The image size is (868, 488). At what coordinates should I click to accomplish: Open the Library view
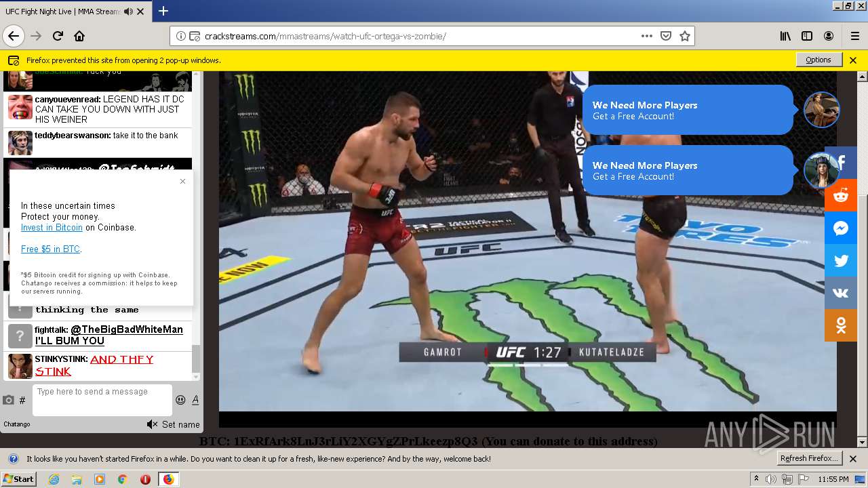(785, 36)
